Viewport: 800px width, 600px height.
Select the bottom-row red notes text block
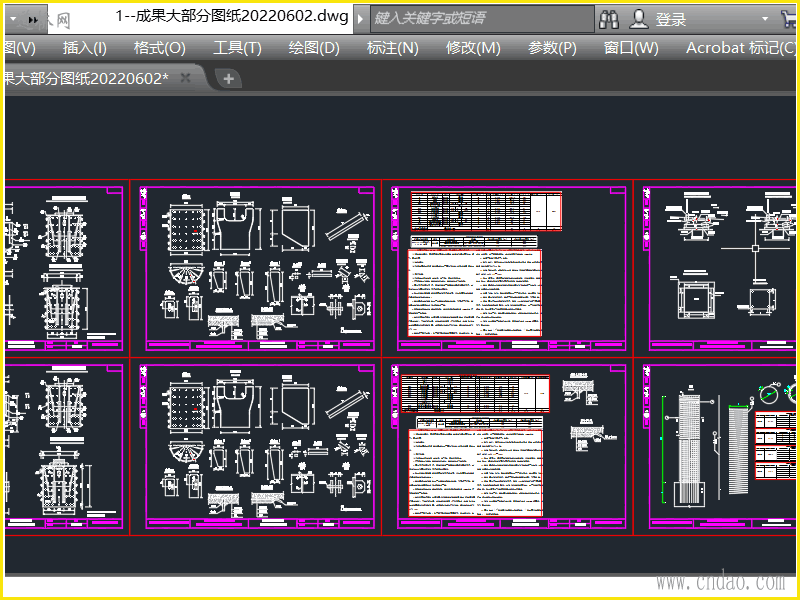pyautogui.click(x=476, y=473)
